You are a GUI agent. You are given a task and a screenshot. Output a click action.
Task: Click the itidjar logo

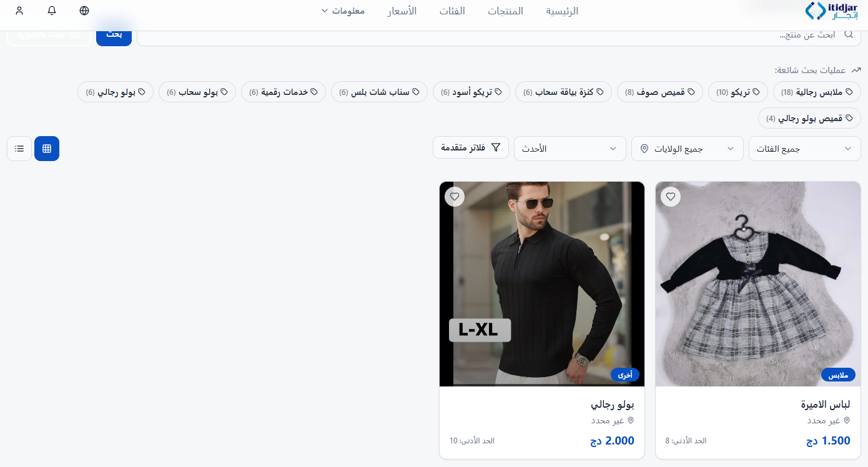coord(831,11)
